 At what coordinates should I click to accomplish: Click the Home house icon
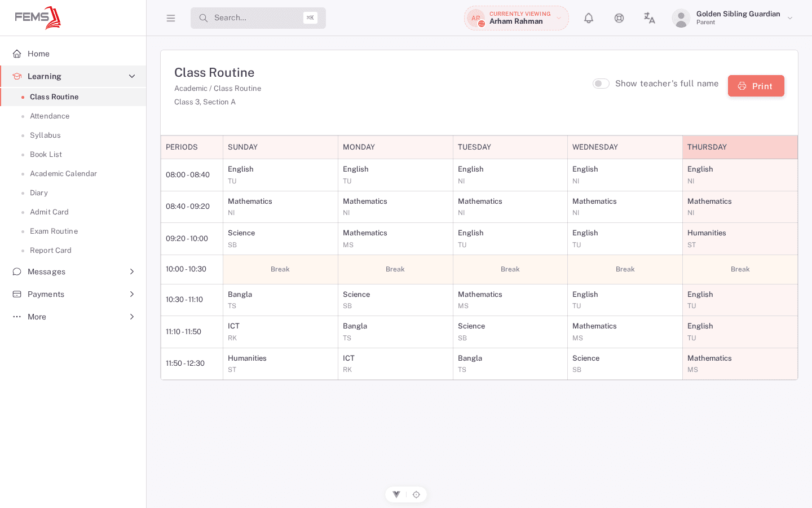[17, 54]
